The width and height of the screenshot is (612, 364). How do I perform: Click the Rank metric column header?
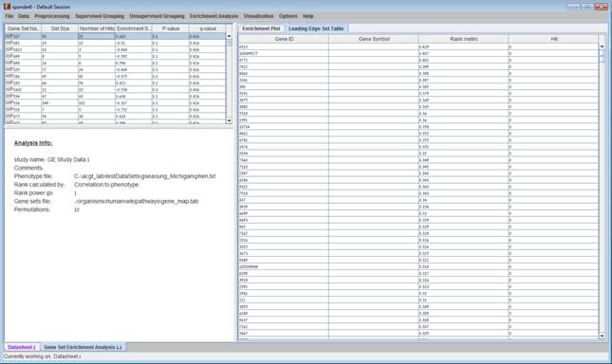[464, 39]
